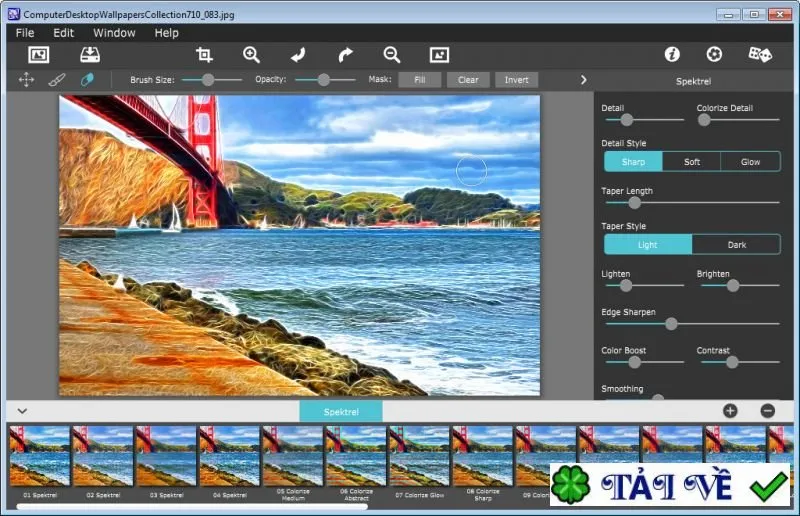Click the open image icon
This screenshot has width=800, height=516.
point(39,55)
